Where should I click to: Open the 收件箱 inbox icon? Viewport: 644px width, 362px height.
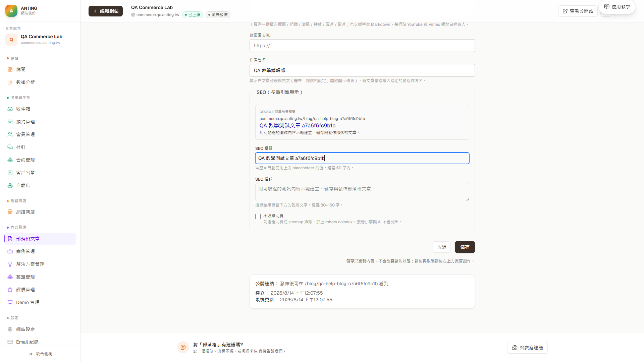tap(10, 109)
